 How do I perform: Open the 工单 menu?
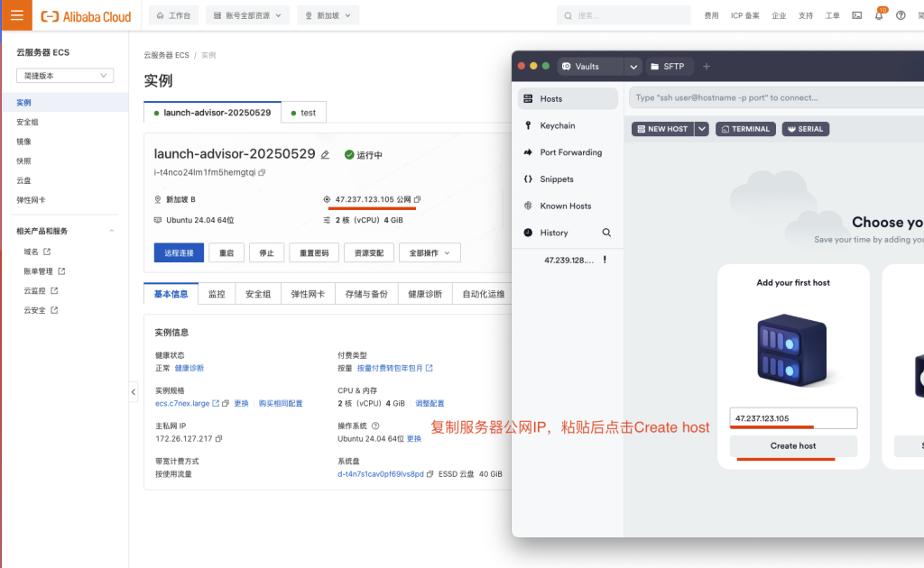click(832, 15)
